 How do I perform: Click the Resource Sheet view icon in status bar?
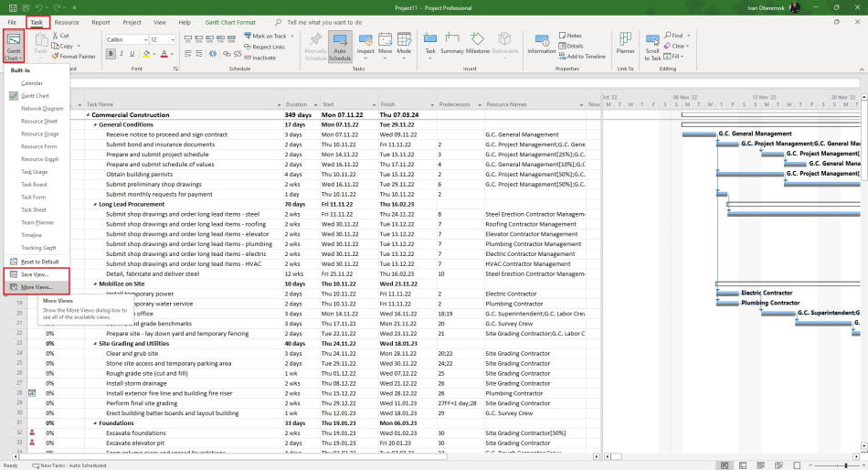(778, 465)
